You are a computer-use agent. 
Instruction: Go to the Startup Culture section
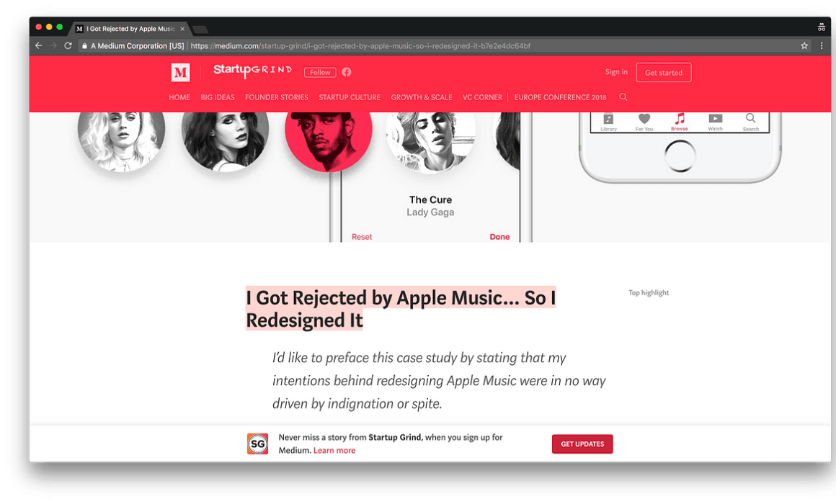click(350, 97)
